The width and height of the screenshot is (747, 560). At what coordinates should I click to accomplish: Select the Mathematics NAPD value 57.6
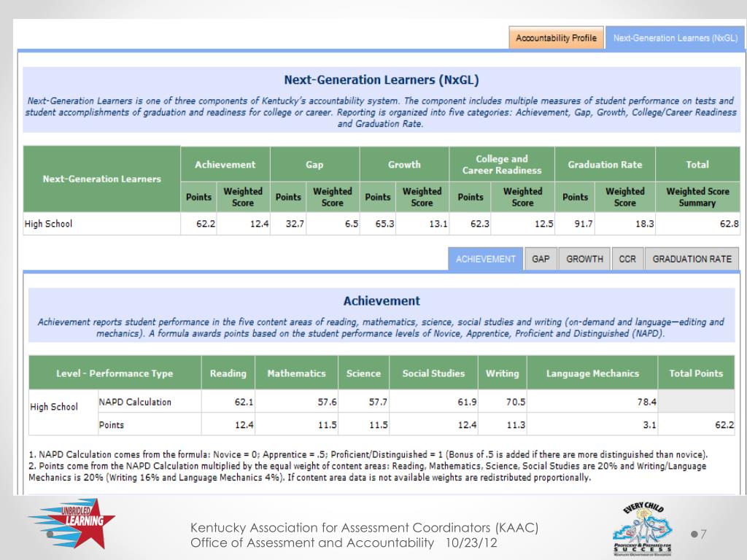point(328,402)
